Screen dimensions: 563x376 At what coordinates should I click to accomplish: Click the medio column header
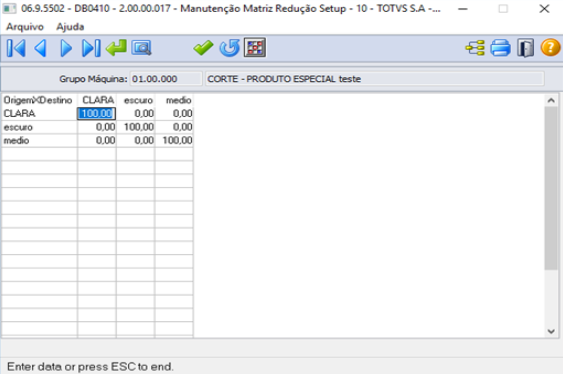pyautogui.click(x=174, y=100)
